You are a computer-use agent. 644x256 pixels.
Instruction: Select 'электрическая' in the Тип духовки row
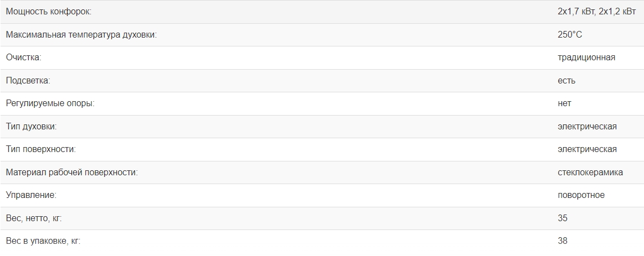coord(587,127)
